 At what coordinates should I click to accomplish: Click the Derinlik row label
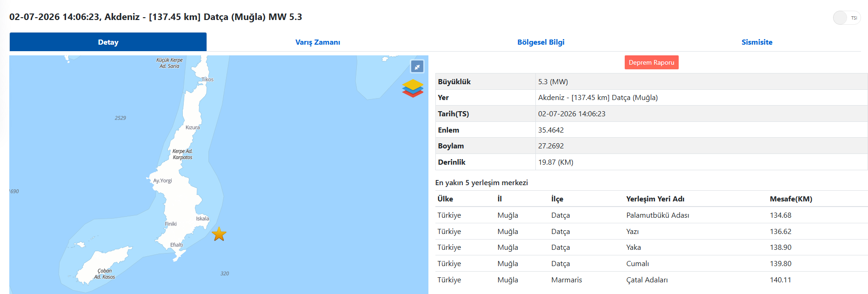451,162
